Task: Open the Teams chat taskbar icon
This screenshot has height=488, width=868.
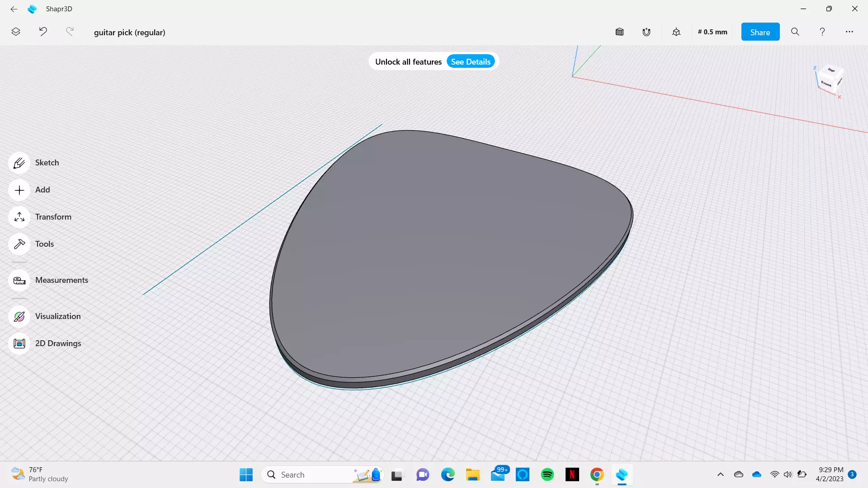Action: pos(423,474)
